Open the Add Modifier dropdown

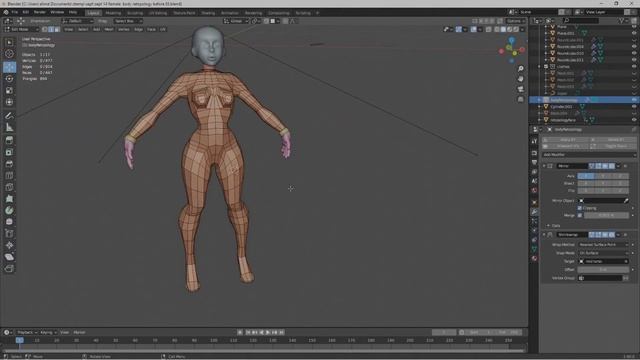pyautogui.click(x=589, y=155)
